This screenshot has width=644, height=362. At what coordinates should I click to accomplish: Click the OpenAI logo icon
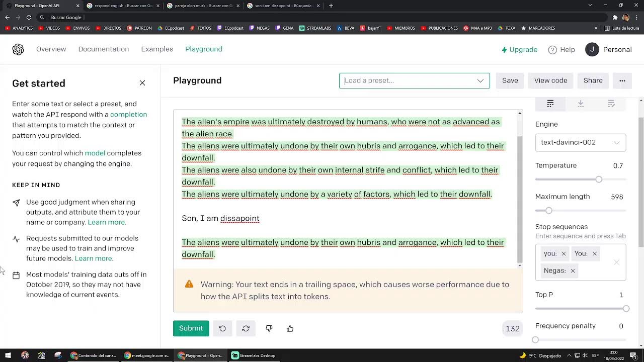click(18, 49)
